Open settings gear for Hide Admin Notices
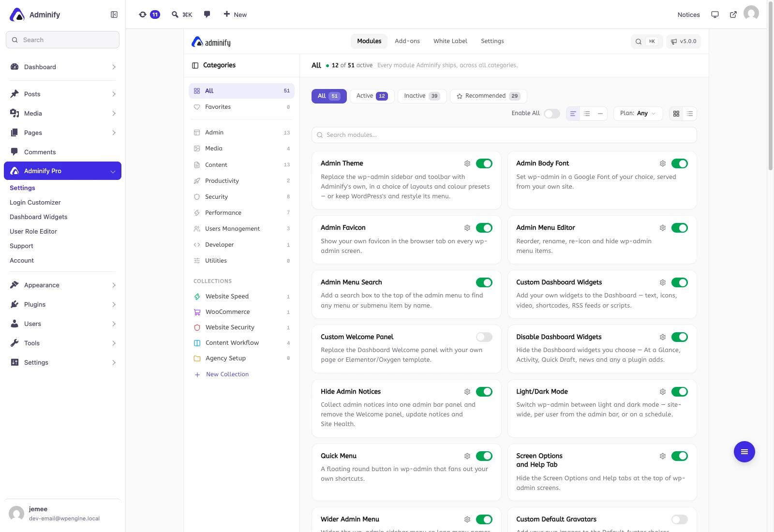 [x=467, y=392]
